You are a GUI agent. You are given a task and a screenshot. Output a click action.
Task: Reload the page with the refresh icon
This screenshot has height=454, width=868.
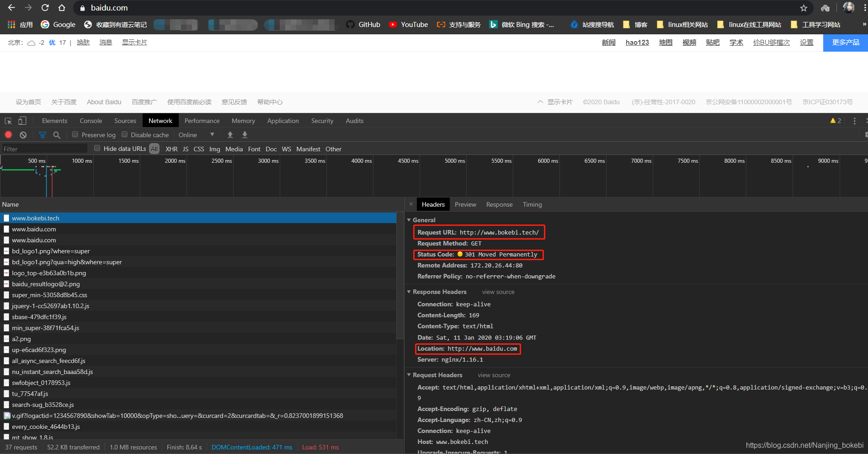tap(45, 8)
